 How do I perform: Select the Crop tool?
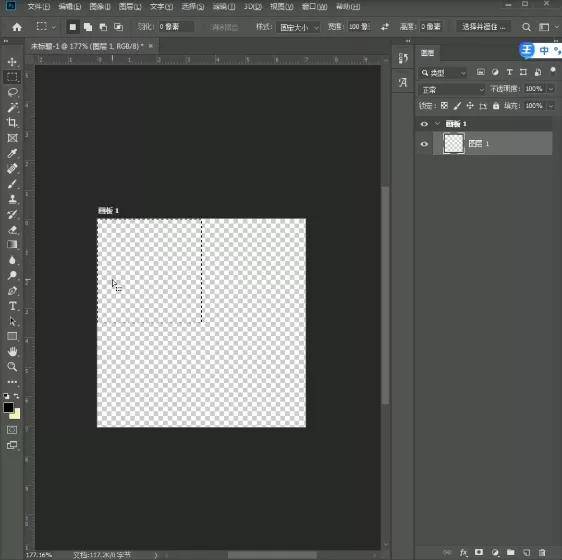point(12,123)
